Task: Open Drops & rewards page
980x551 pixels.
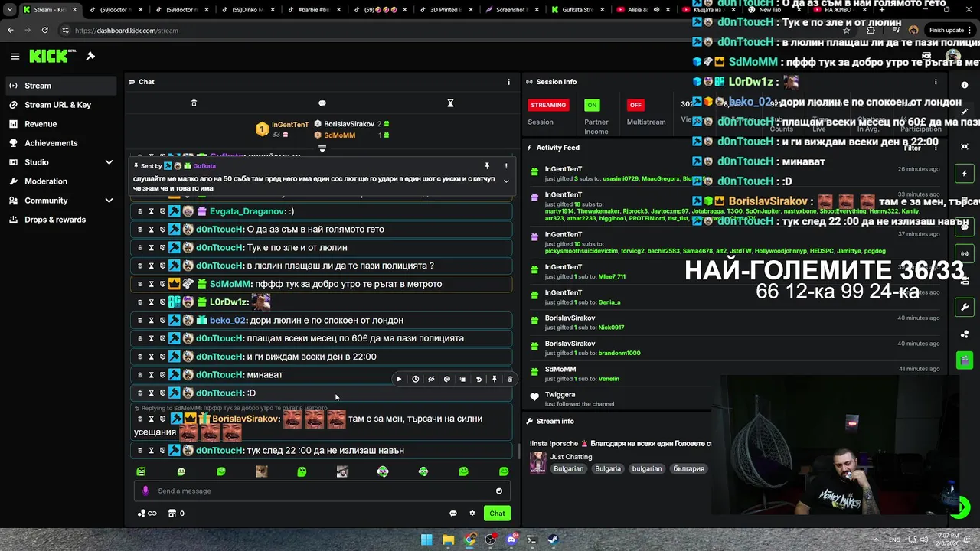Action: tap(62, 220)
